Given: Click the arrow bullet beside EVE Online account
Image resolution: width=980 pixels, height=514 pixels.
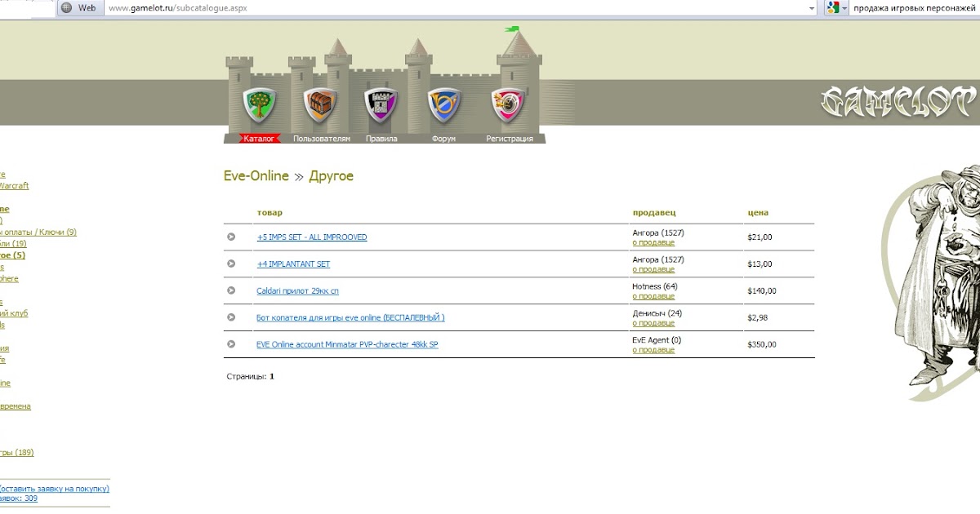Looking at the screenshot, I should pyautogui.click(x=231, y=344).
